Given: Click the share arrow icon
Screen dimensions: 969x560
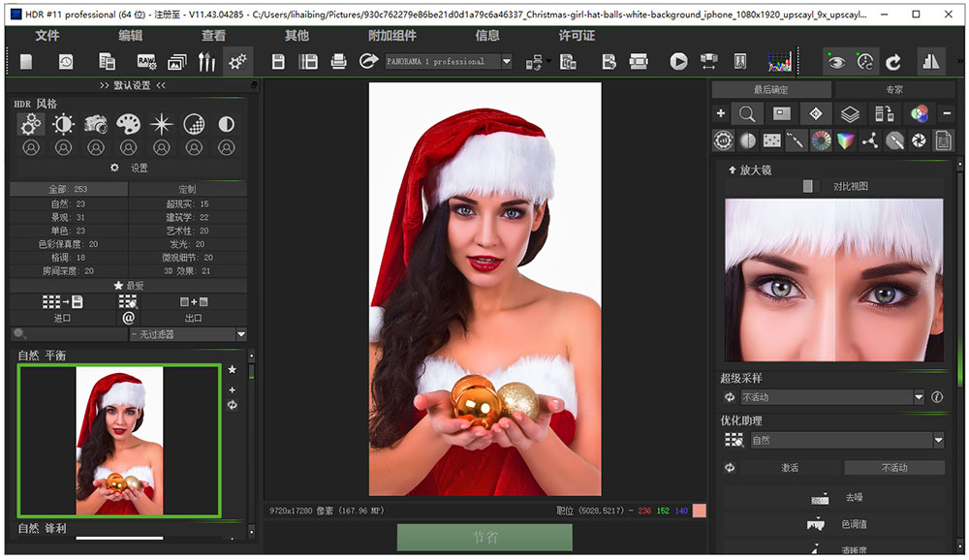Looking at the screenshot, I should click(x=368, y=61).
